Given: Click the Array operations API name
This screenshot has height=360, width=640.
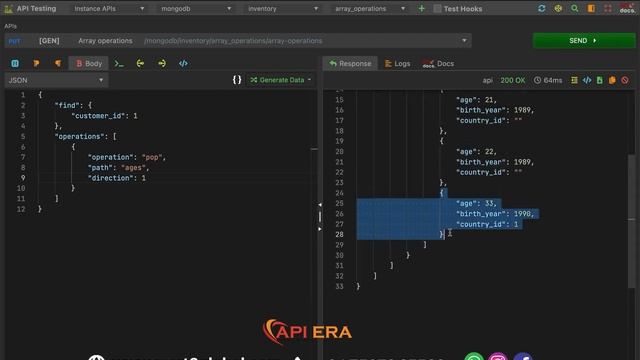Looking at the screenshot, I should [105, 41].
